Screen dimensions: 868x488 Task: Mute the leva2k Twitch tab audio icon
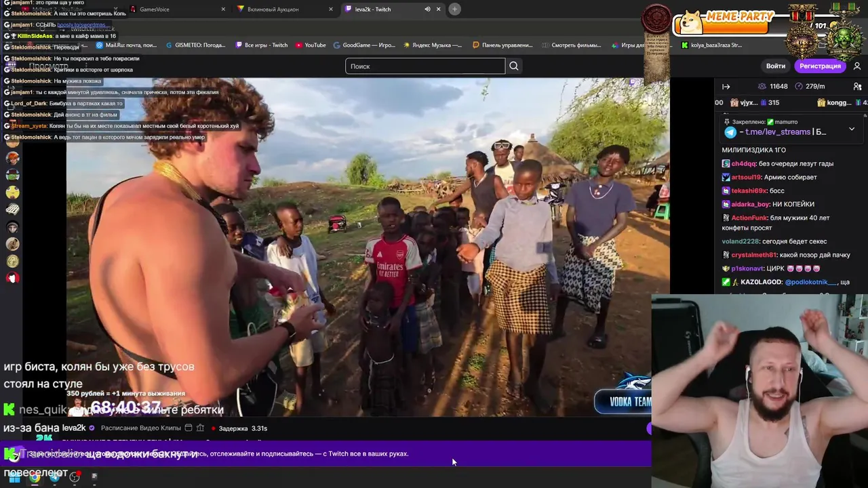(427, 9)
